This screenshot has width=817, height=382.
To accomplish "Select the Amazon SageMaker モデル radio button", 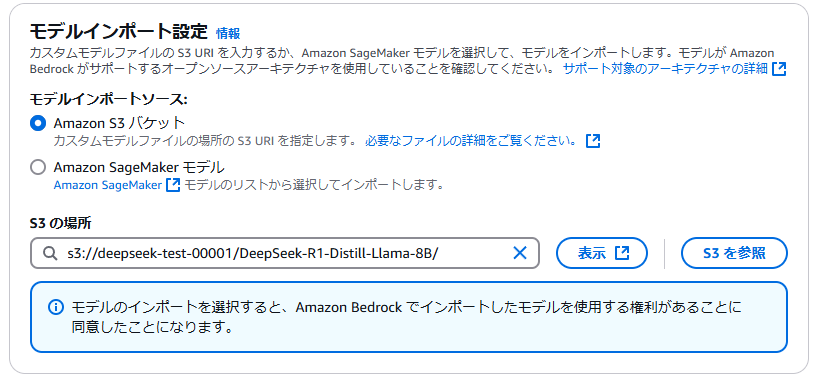I will (38, 167).
